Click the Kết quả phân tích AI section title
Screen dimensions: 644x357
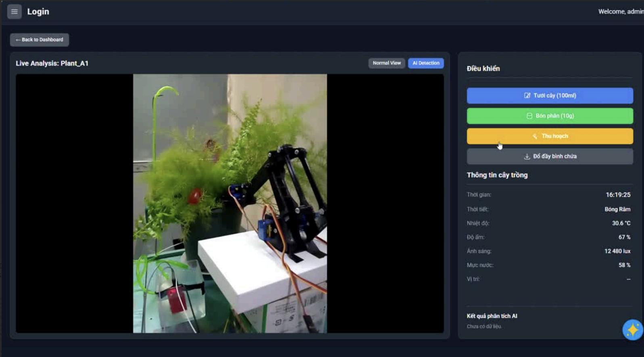[x=491, y=316]
